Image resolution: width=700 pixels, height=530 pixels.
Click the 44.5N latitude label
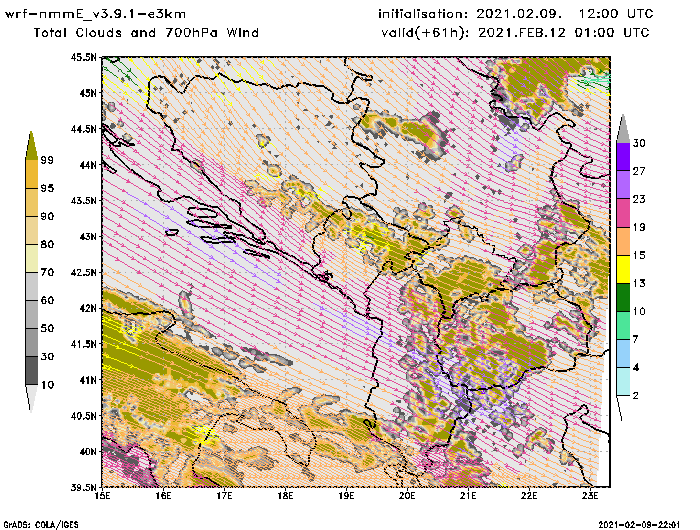click(x=83, y=129)
